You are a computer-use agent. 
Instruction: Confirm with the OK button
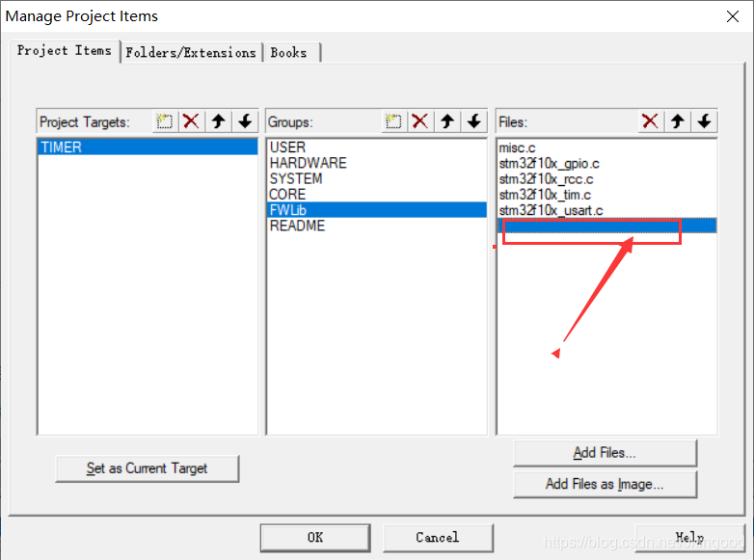pos(315,538)
